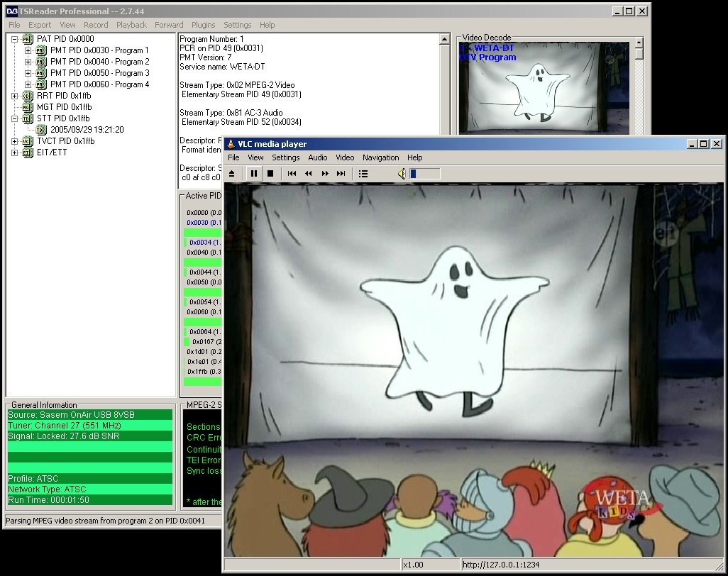Click the EIT/ETT table icon
The width and height of the screenshot is (728, 576).
[28, 153]
